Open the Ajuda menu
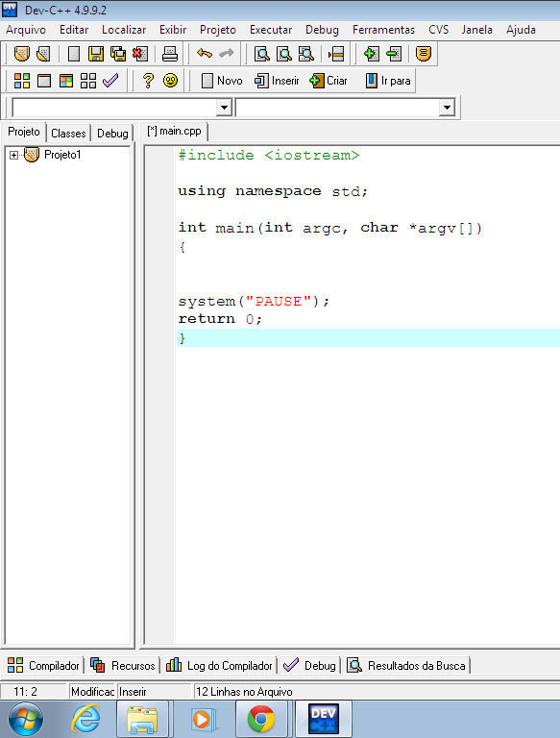560x738 pixels. 521,30
